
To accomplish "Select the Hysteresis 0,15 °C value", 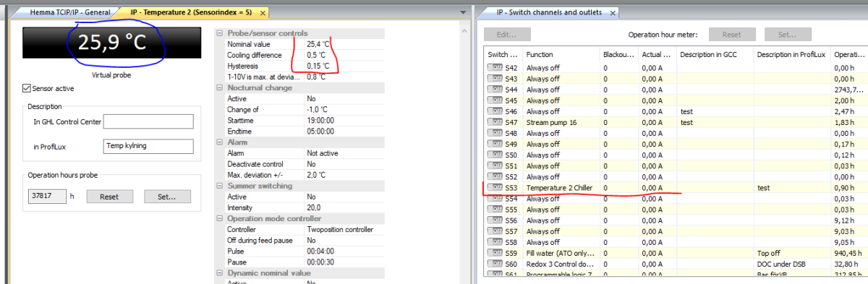I will pyautogui.click(x=344, y=66).
